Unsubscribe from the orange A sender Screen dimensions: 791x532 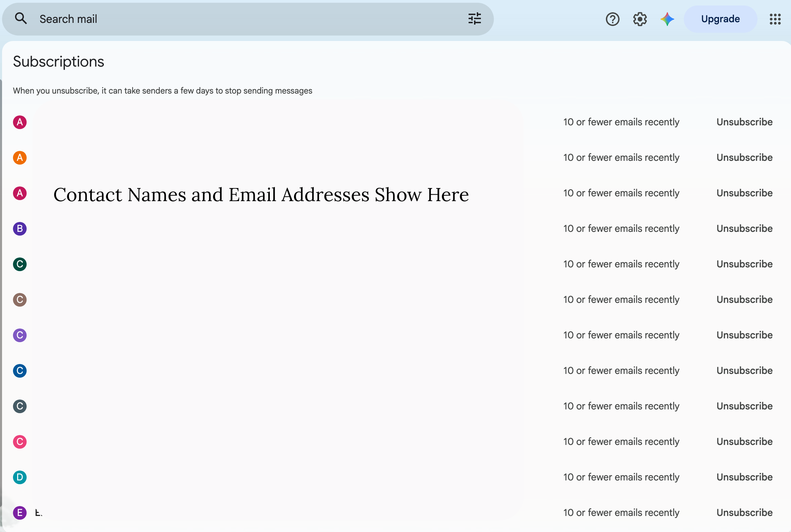[745, 157]
